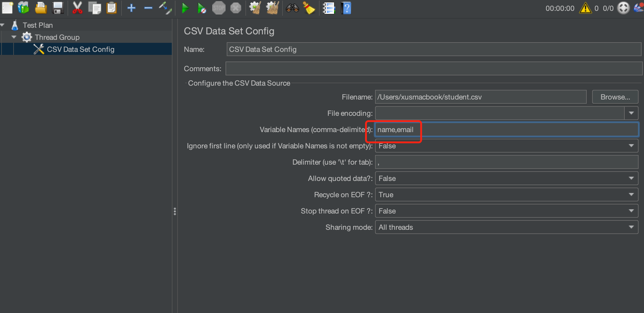The image size is (644, 313).
Task: Open the Recycle on EOF dropdown
Action: [631, 195]
